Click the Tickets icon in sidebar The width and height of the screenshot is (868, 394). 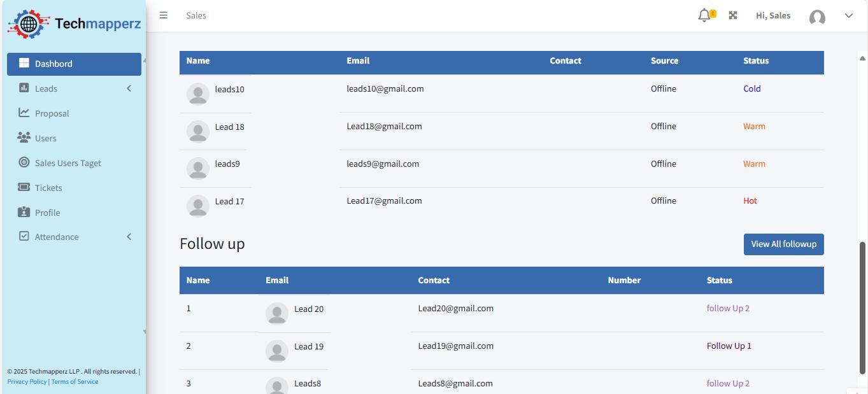click(24, 187)
